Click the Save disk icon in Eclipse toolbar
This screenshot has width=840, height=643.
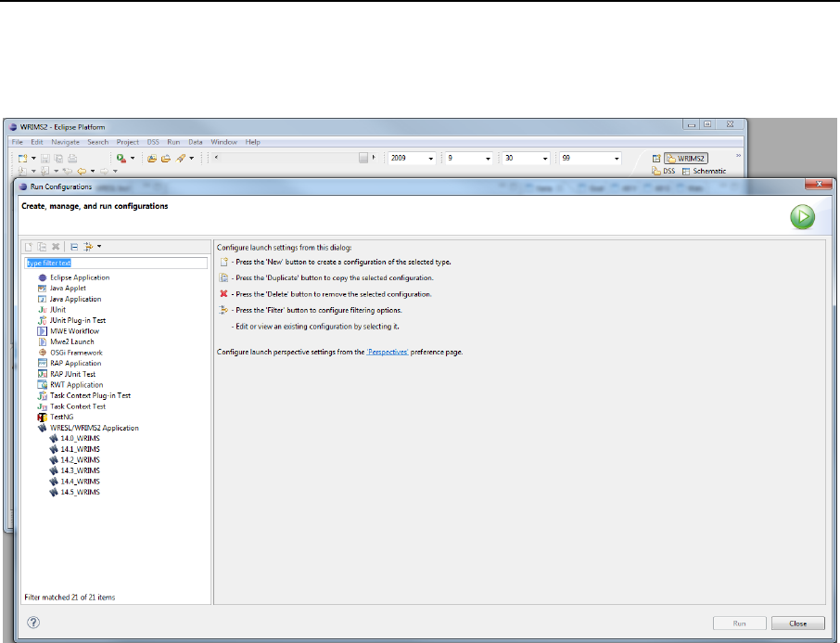[45, 159]
